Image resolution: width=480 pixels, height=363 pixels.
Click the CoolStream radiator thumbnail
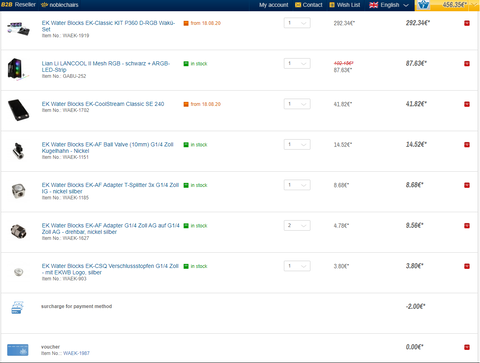(x=18, y=110)
